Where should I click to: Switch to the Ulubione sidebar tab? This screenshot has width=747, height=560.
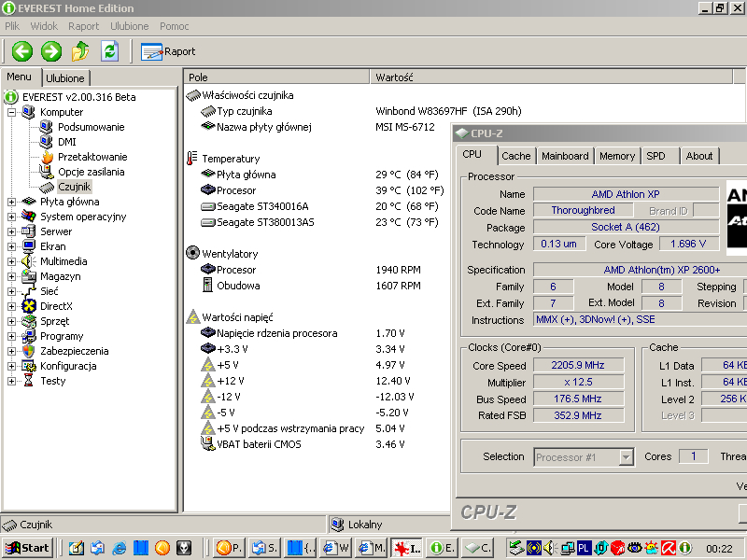pyautogui.click(x=65, y=78)
